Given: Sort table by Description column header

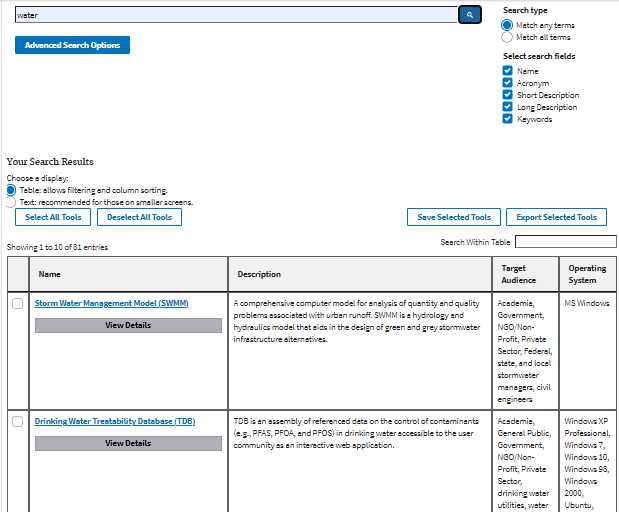Looking at the screenshot, I should click(360, 274).
